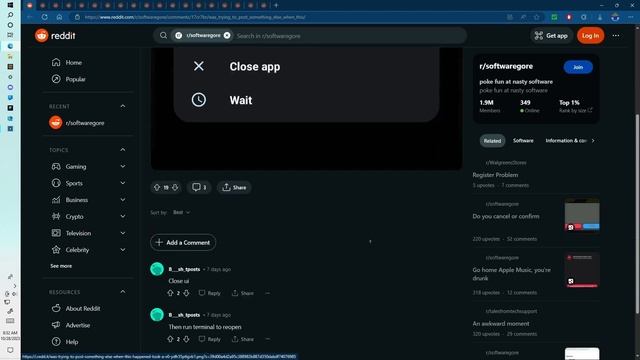The height and width of the screenshot is (360, 640).
Task: Open the post comments counter
Action: pyautogui.click(x=199, y=187)
